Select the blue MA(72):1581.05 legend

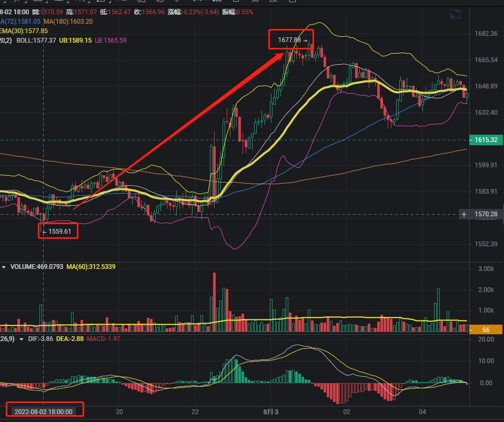click(x=20, y=22)
